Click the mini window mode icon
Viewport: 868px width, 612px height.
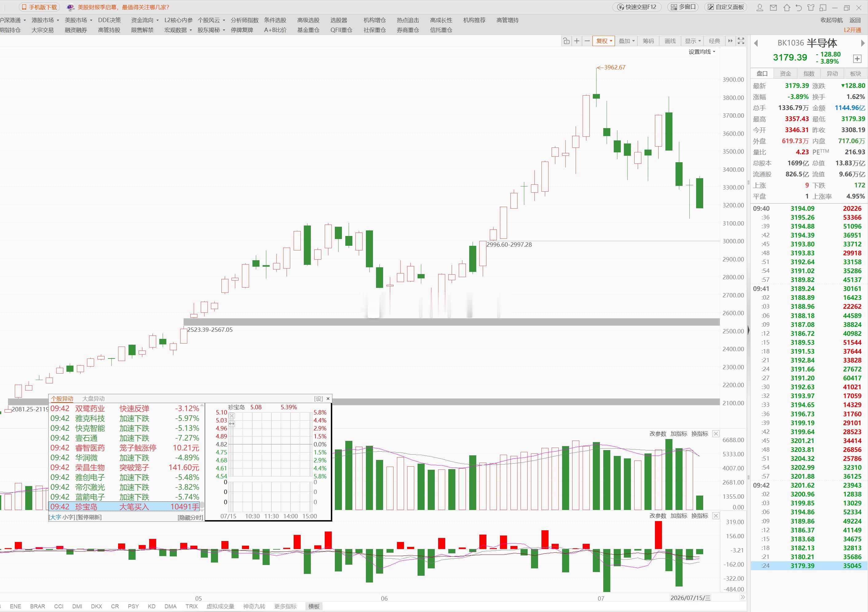click(x=822, y=8)
